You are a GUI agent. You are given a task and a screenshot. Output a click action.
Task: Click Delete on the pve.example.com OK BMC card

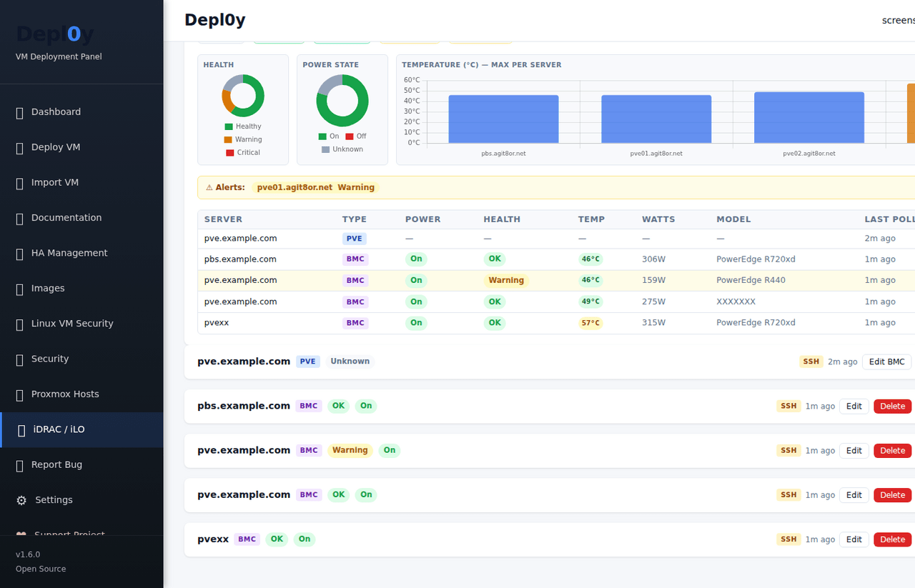click(892, 495)
